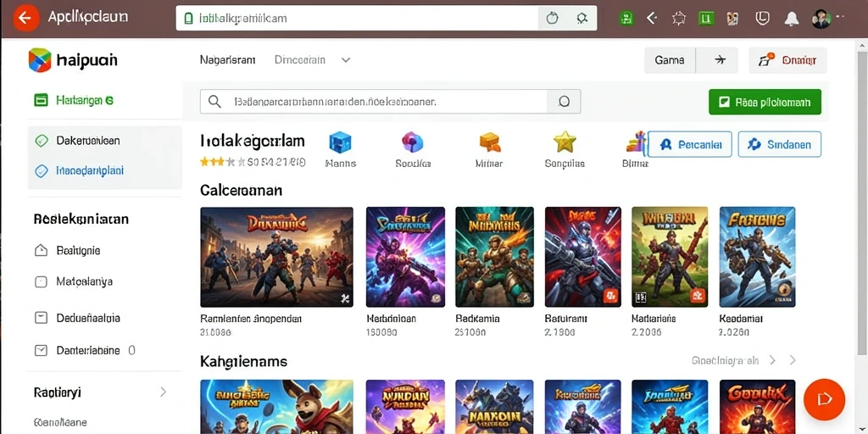Toggle the Inanedarnplani check option
The width and height of the screenshot is (868, 434).
pyautogui.click(x=42, y=171)
